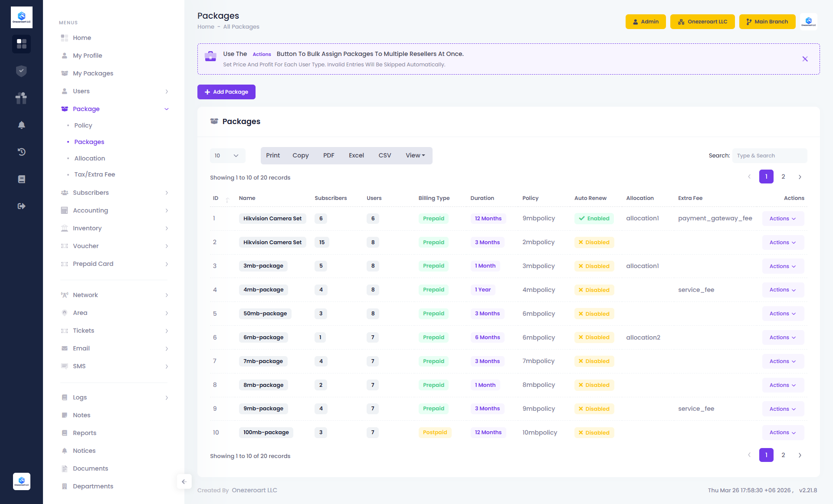Viewport: 833px width, 504px height.
Task: Click the notification bell icon
Action: (x=21, y=125)
